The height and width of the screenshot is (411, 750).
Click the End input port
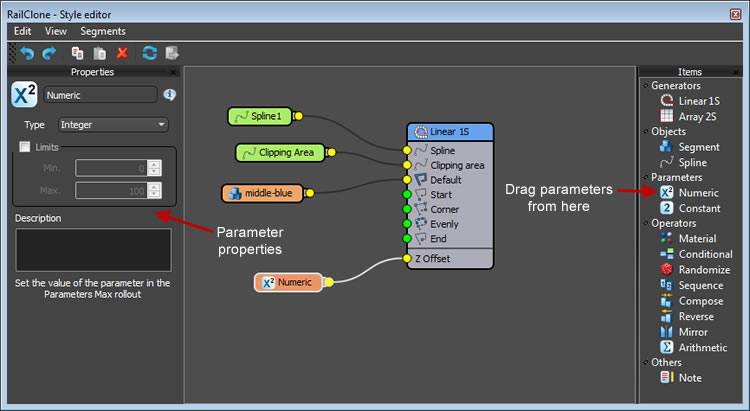(407, 238)
